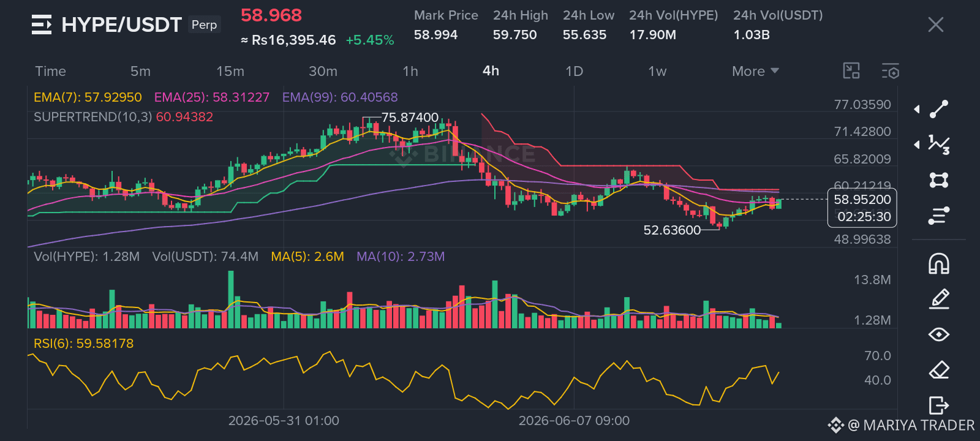Select the 5m timeframe

(x=140, y=71)
